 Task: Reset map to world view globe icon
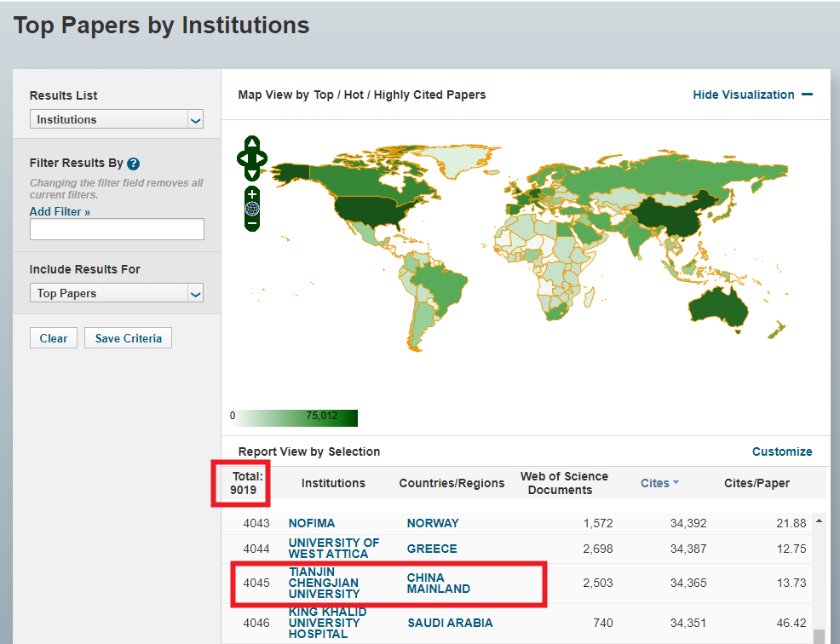tap(252, 209)
